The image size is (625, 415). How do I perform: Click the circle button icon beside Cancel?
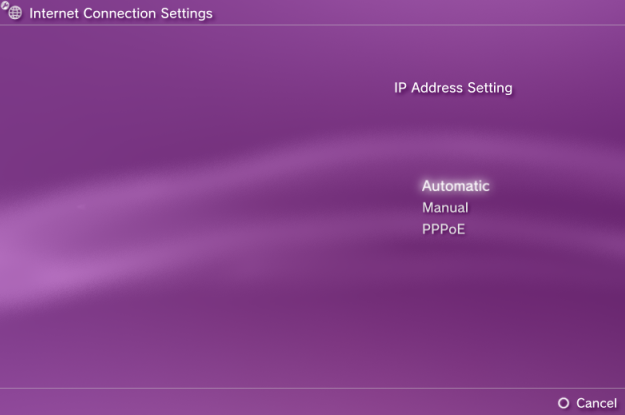coord(563,403)
